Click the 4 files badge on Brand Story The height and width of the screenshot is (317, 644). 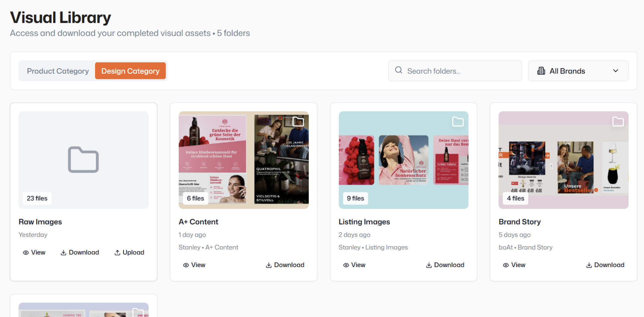tap(515, 198)
